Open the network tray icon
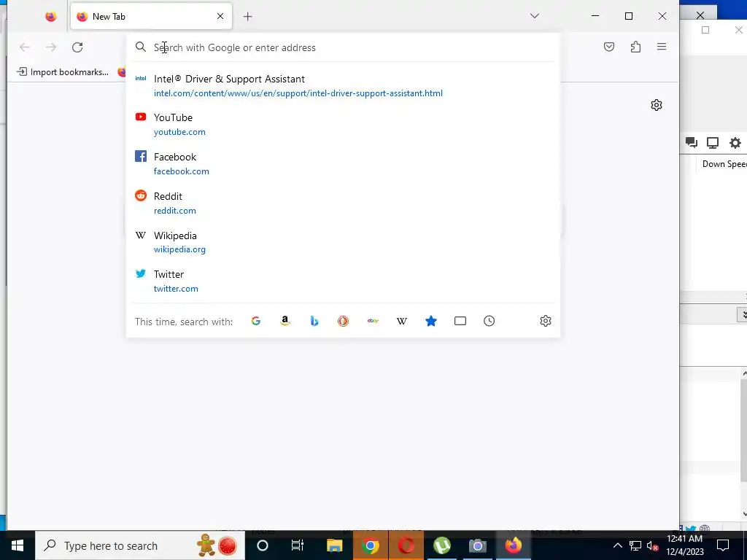This screenshot has width=747, height=560. point(635,545)
